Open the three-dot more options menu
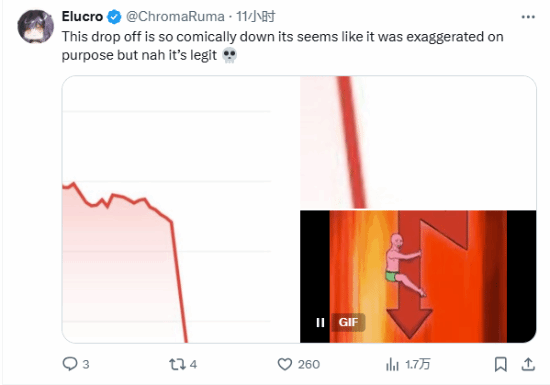550x385 pixels. pos(528,17)
